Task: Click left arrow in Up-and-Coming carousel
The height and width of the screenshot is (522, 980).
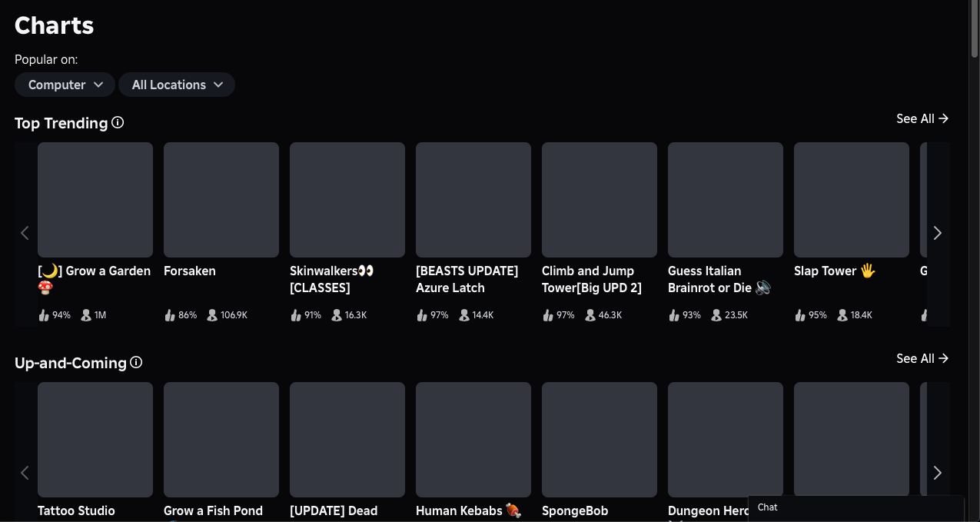Action: coord(25,473)
